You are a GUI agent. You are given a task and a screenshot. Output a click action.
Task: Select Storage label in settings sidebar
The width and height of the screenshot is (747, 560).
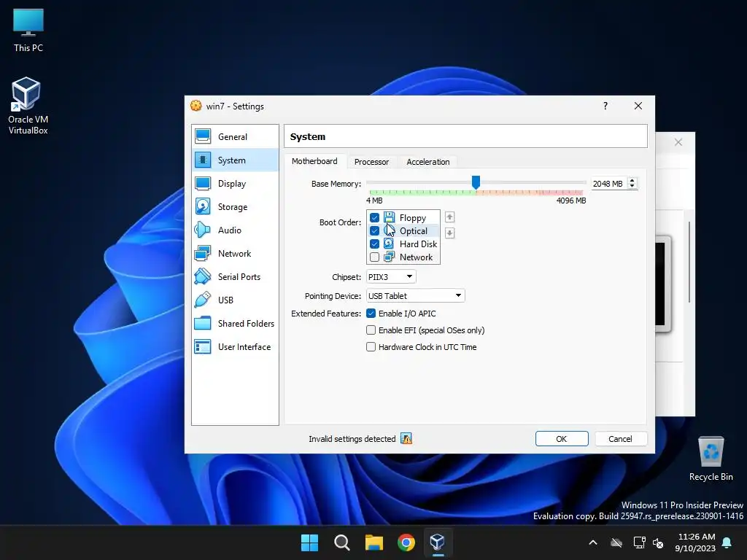(x=233, y=206)
